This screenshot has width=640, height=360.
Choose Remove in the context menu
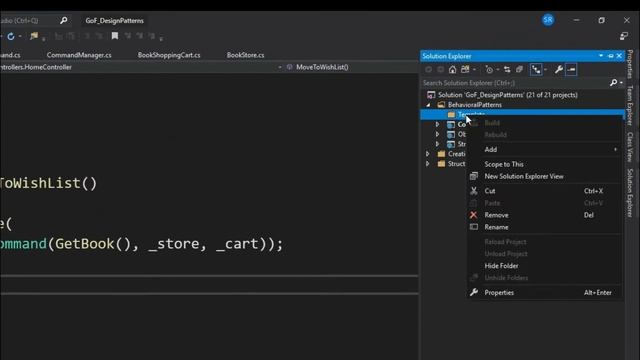pyautogui.click(x=545, y=215)
